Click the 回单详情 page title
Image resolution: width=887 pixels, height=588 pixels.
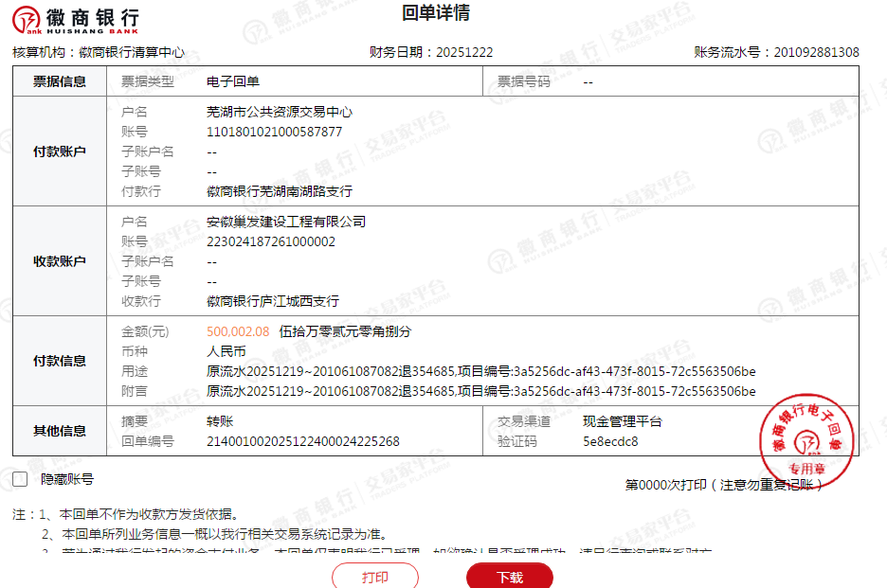[436, 13]
